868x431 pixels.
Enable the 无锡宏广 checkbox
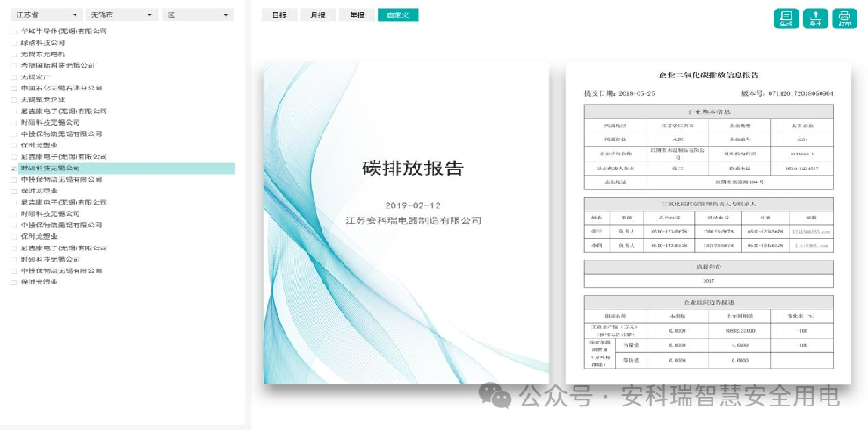tap(14, 77)
